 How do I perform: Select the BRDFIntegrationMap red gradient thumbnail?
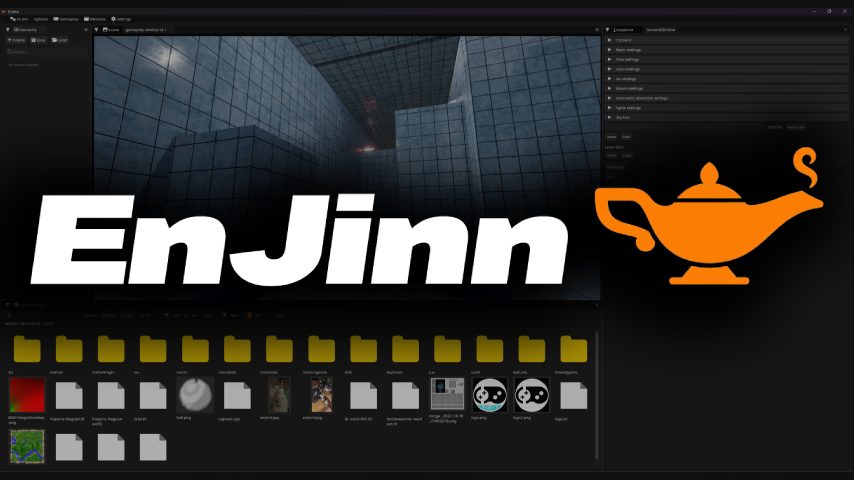27,395
